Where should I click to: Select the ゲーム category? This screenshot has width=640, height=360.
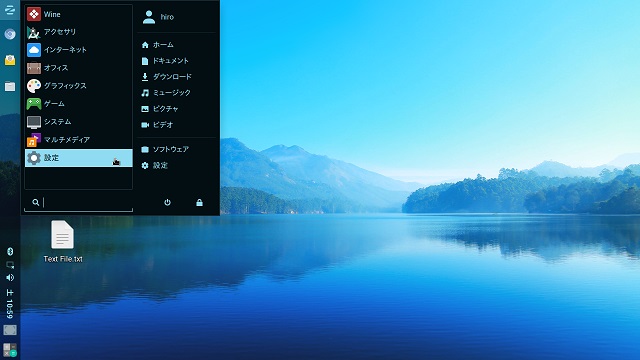(78, 104)
